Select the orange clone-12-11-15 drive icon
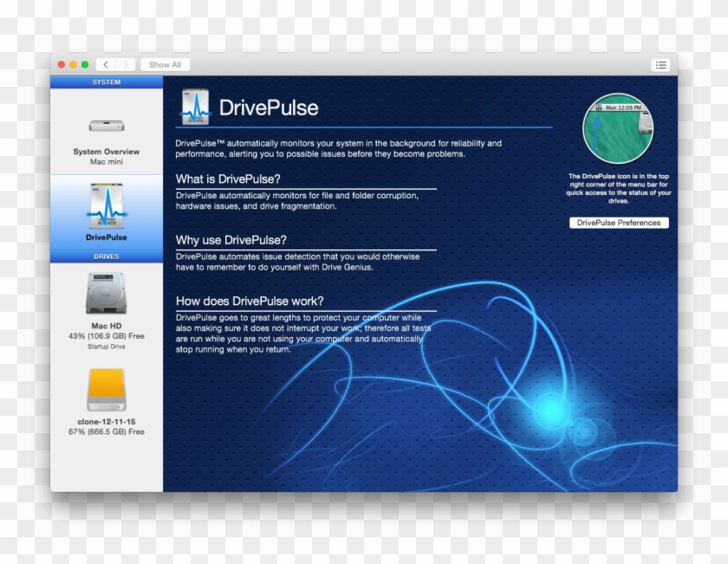Image resolution: width=728 pixels, height=564 pixels. pos(107,390)
